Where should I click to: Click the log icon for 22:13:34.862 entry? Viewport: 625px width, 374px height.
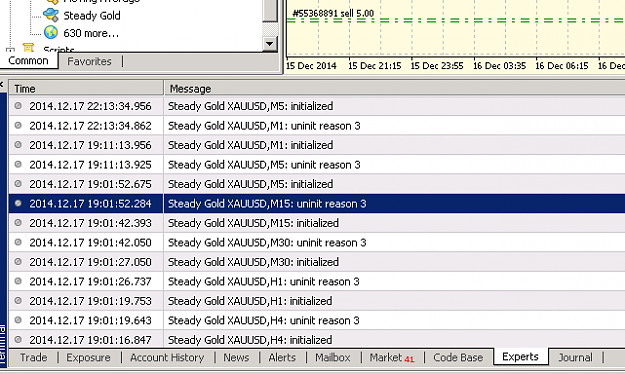pos(18,125)
